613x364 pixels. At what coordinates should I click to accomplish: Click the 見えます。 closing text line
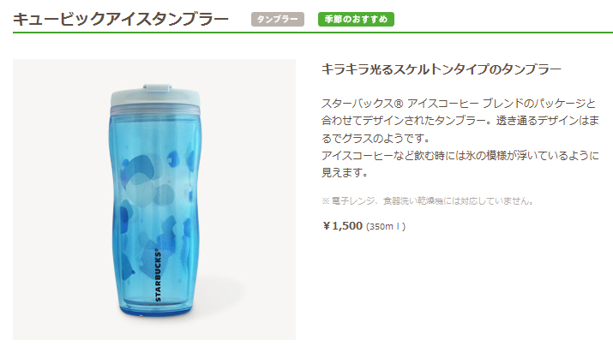coord(345,173)
